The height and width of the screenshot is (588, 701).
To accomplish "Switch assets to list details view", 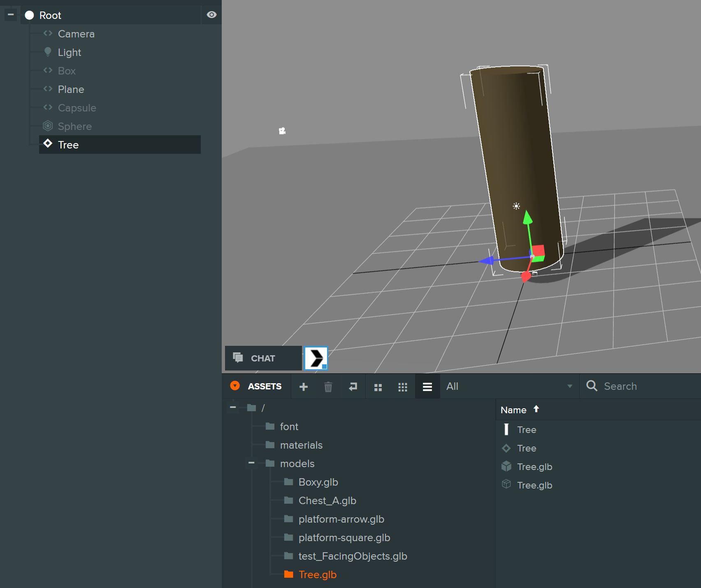I will click(x=427, y=387).
